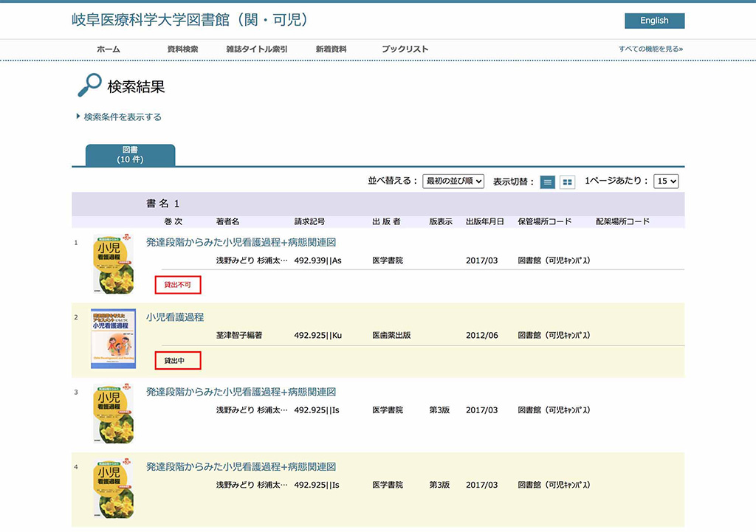Open 資料検索 in navigation menu
The width and height of the screenshot is (756, 532).
click(182, 49)
